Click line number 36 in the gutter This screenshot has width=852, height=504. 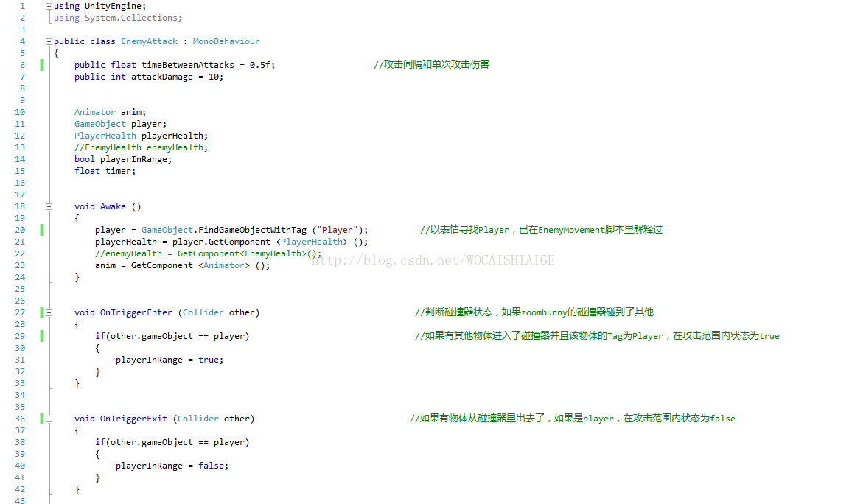coord(20,419)
